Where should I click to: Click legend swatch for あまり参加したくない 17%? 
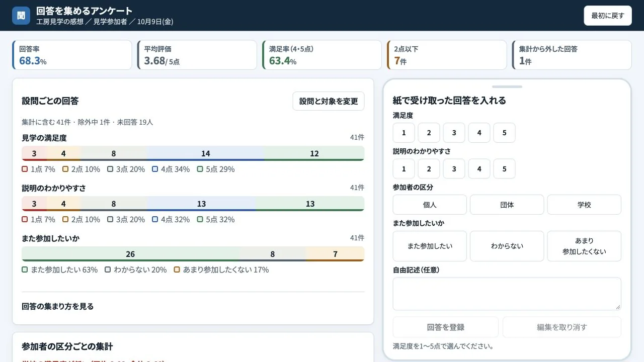177,270
